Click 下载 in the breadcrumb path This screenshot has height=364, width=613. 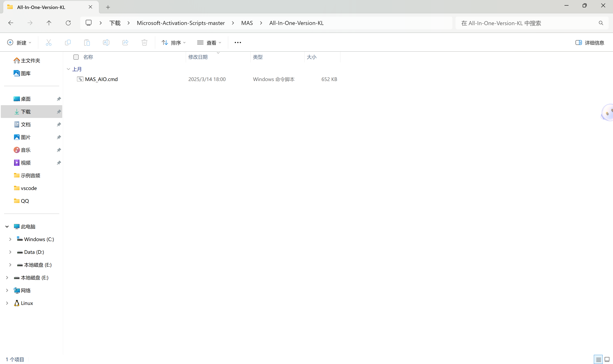click(115, 23)
